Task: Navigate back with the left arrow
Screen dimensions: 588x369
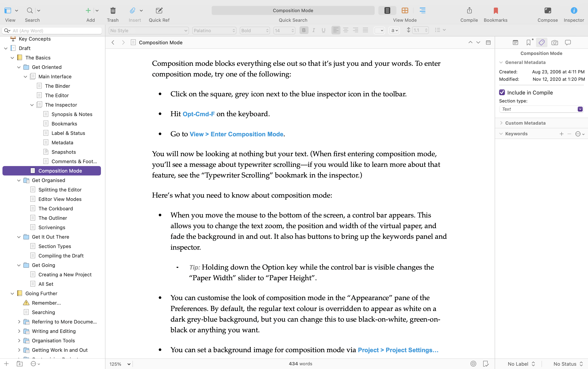Action: (x=113, y=42)
